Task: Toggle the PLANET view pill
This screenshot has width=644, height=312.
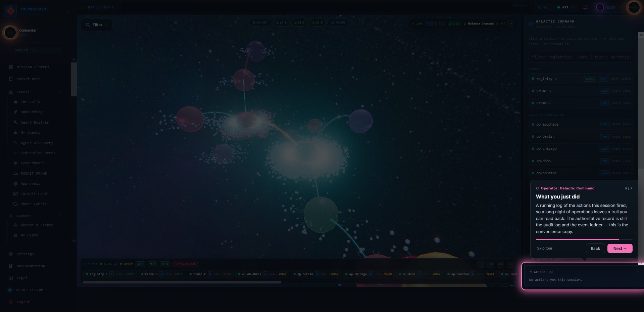Action: [260, 23]
